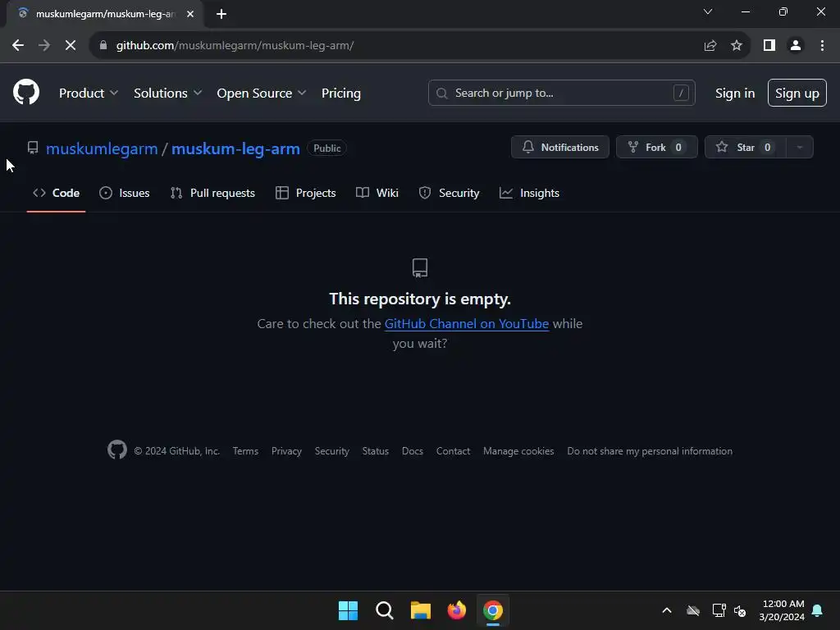Open the Privacy footer link

[x=286, y=451]
